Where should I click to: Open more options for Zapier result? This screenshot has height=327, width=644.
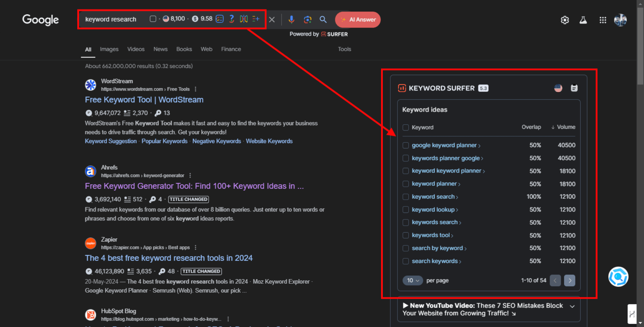[x=195, y=248]
